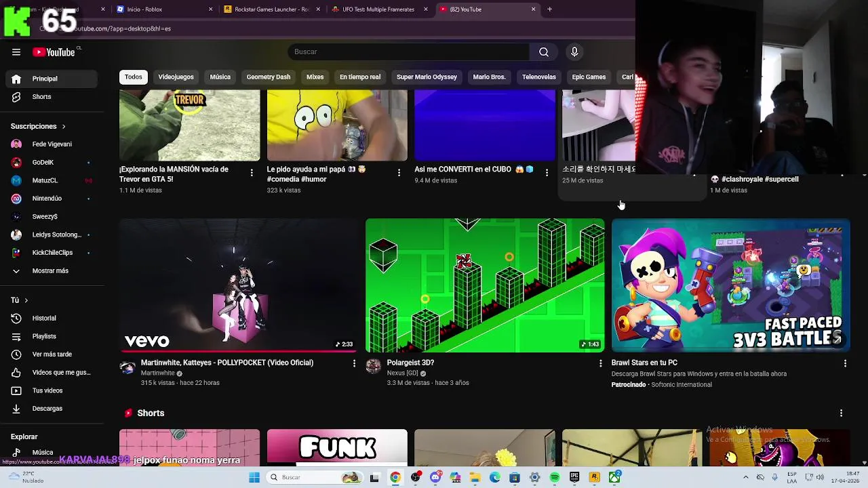Viewport: 868px width, 488px height.
Task: Click the Windows Start button
Action: click(x=254, y=478)
